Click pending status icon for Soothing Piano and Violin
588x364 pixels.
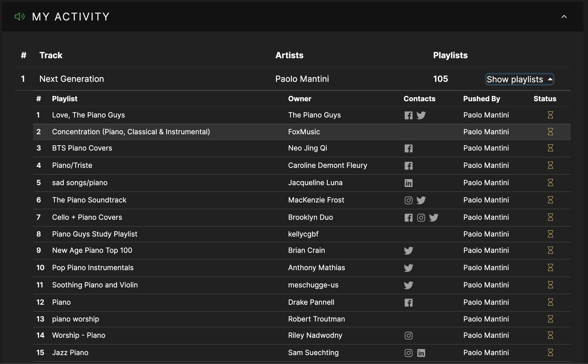[550, 285]
